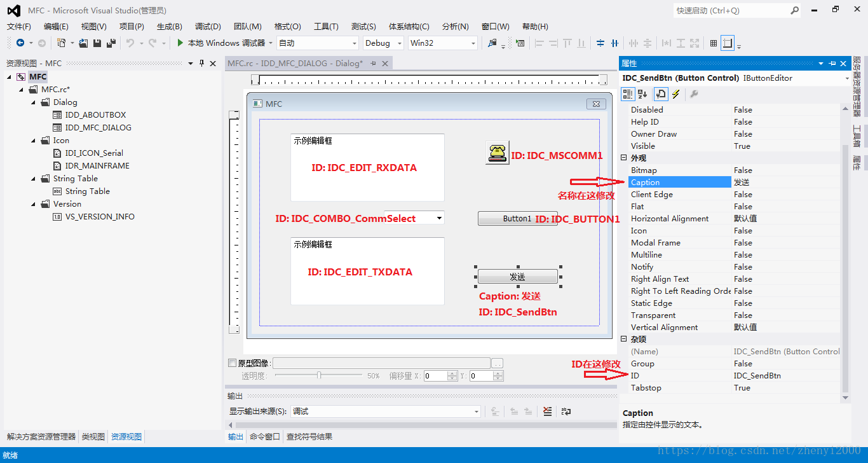Sort properties alphabetically

point(642,93)
